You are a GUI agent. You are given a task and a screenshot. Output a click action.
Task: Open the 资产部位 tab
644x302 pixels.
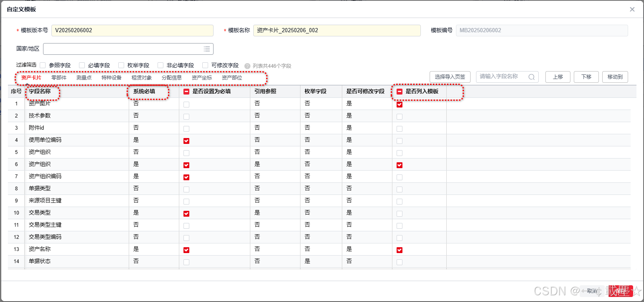point(232,77)
